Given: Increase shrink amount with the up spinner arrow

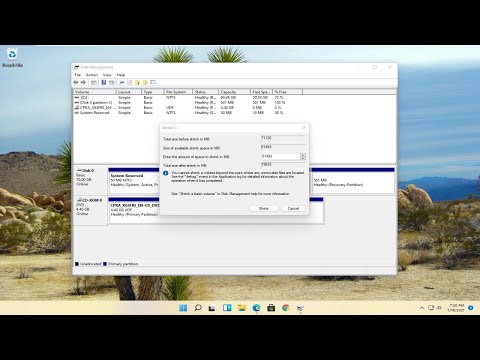Looking at the screenshot, I should tap(303, 155).
